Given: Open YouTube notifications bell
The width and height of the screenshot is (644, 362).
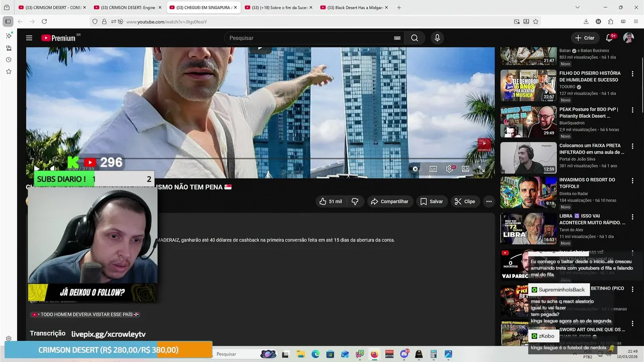Looking at the screenshot, I should [609, 38].
